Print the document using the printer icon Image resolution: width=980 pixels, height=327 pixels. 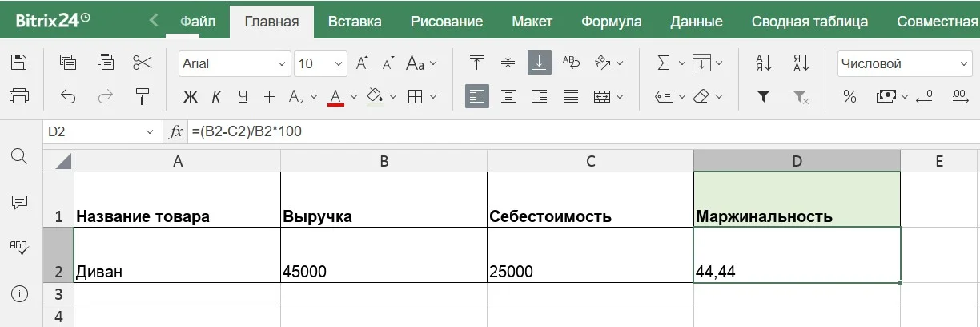tap(19, 97)
